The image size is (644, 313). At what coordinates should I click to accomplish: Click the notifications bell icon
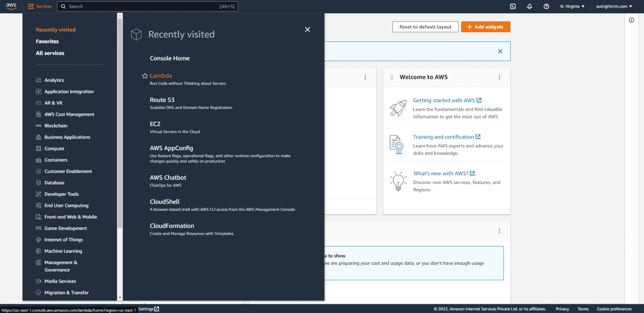(x=530, y=6)
